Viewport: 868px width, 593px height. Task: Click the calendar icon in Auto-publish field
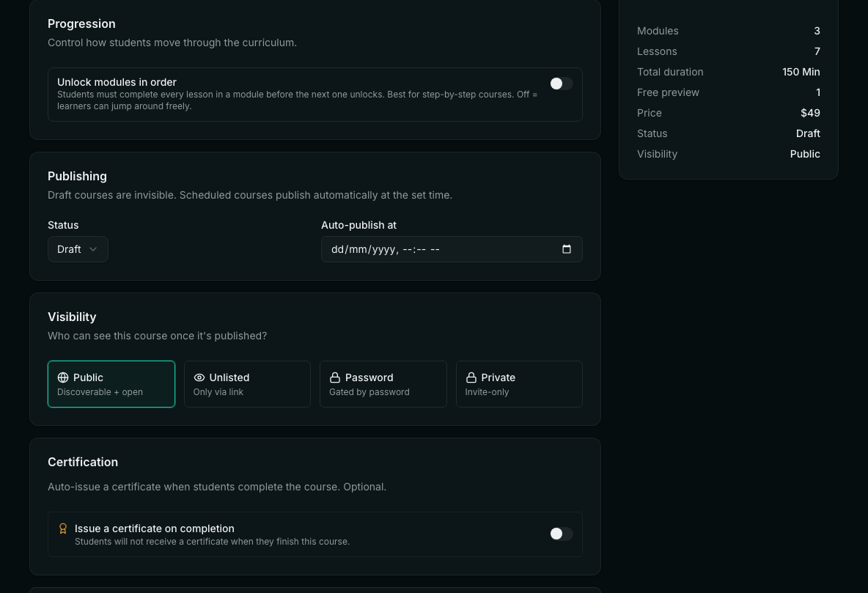[x=566, y=249]
